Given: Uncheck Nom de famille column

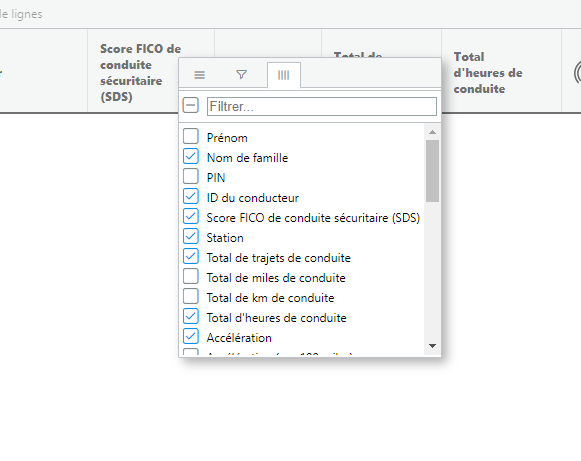Looking at the screenshot, I should coord(191,156).
